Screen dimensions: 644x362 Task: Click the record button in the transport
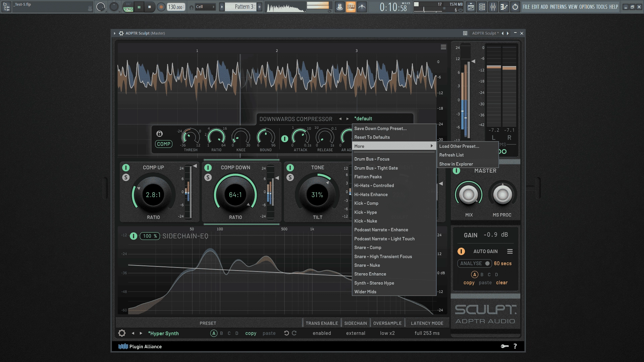[x=161, y=7]
